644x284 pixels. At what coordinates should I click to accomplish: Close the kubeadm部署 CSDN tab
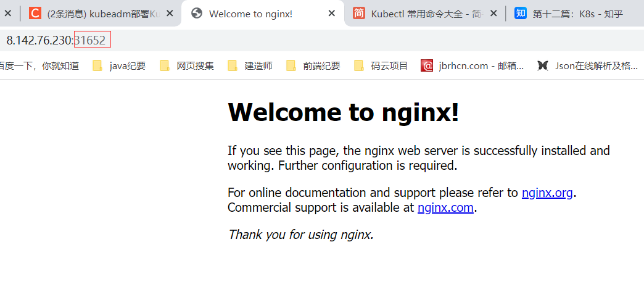coord(170,14)
